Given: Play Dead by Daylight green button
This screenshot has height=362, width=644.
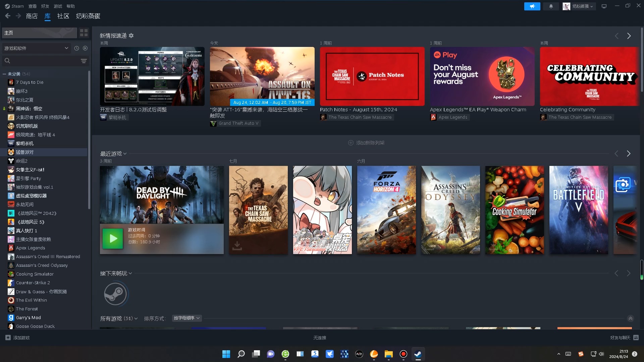Looking at the screenshot, I should tap(112, 238).
